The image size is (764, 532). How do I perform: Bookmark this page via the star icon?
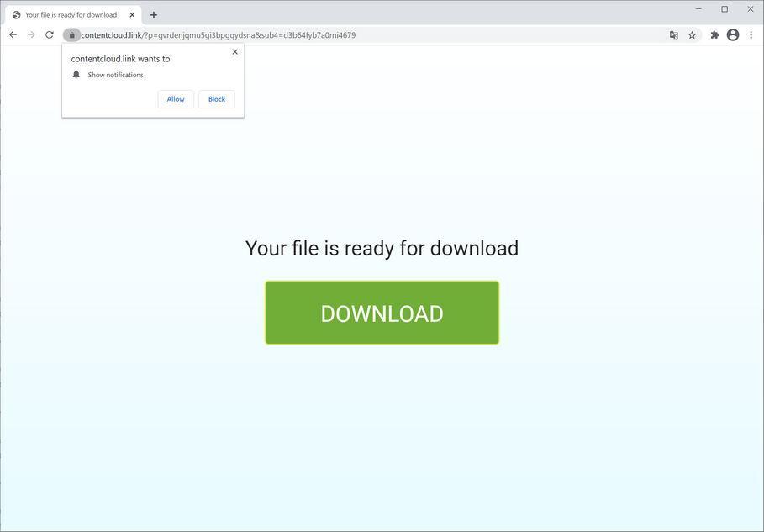coord(692,34)
